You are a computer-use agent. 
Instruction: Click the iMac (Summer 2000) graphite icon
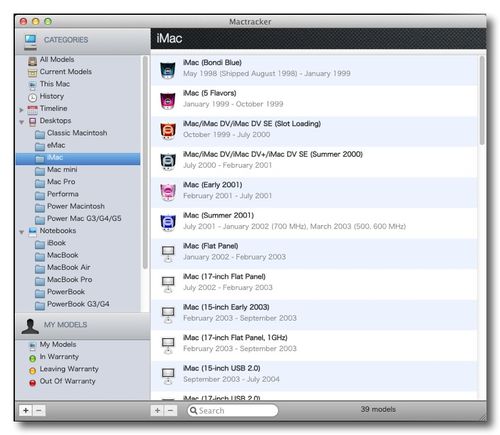[168, 162]
